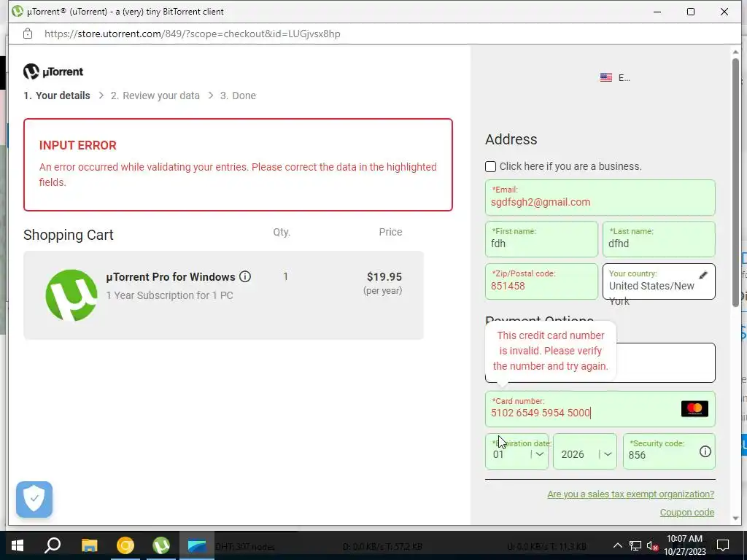
Task: Click the padlock icon in the address bar
Action: (28, 34)
